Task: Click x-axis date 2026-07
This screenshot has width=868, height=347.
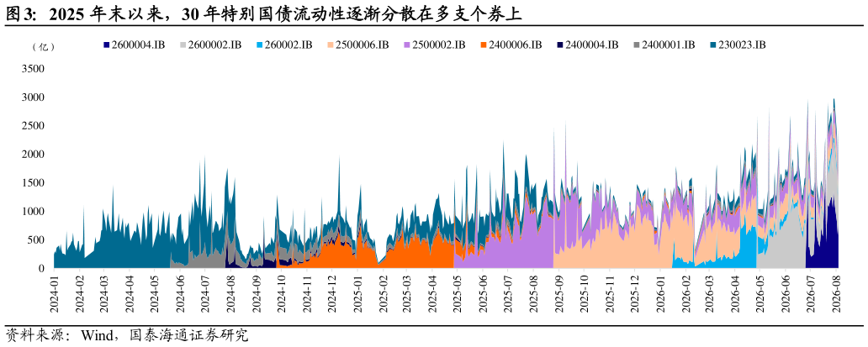Action: click(810, 296)
